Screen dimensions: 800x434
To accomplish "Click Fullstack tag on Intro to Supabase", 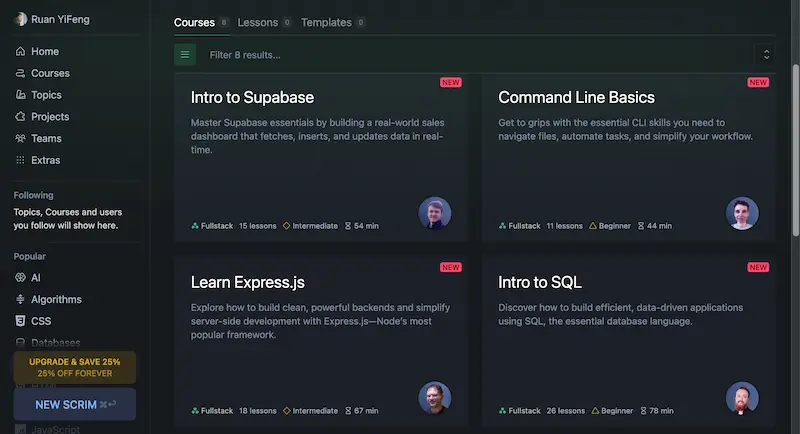I will (212, 226).
